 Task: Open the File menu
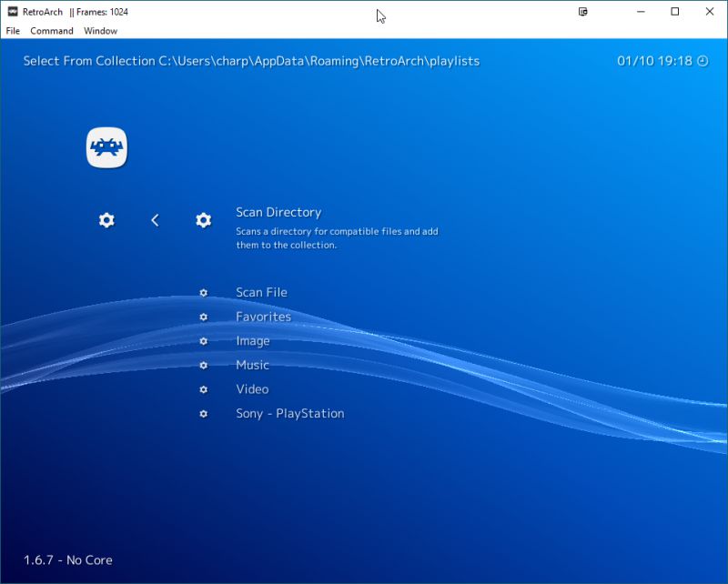tap(13, 30)
